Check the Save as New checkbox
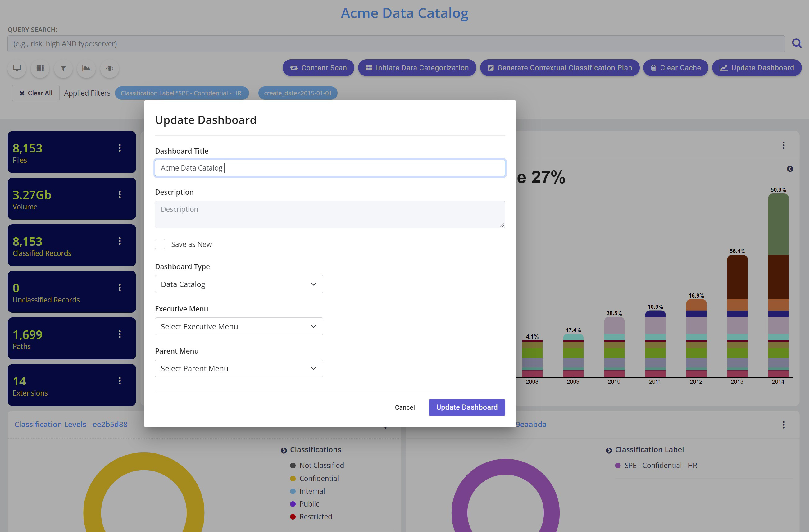The width and height of the screenshot is (809, 532). [160, 244]
